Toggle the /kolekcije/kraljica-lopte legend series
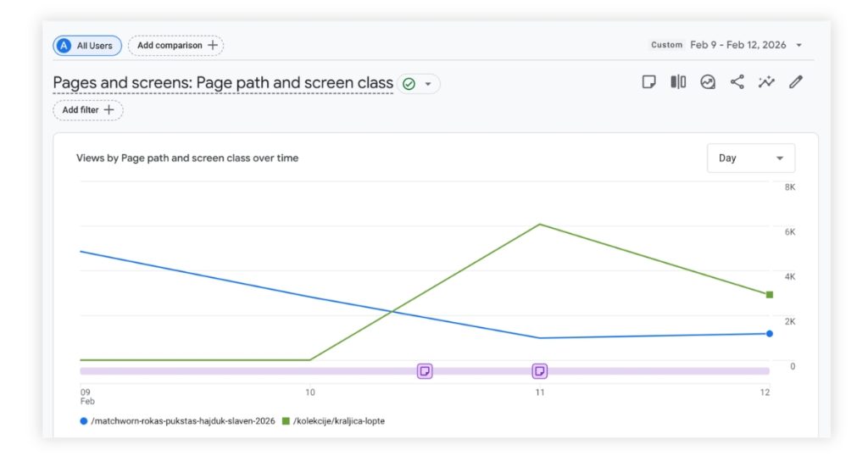Viewport: 868px width, 456px height. tap(333, 420)
